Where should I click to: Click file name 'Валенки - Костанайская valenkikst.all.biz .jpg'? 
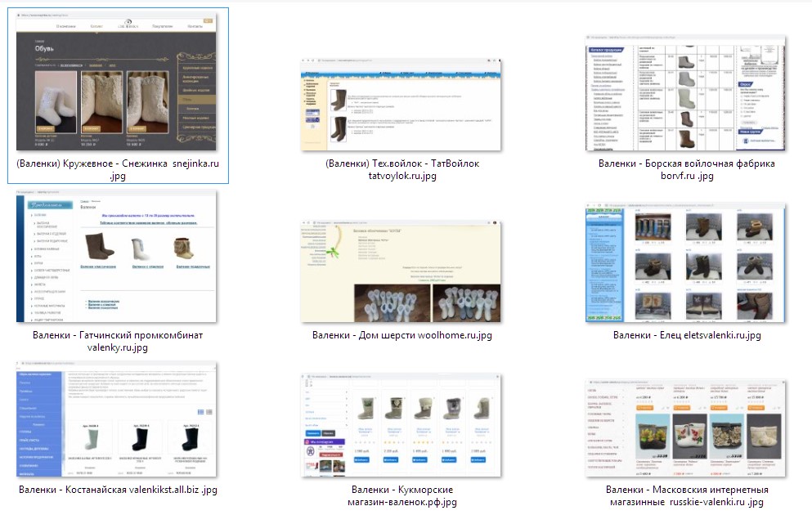(118, 490)
